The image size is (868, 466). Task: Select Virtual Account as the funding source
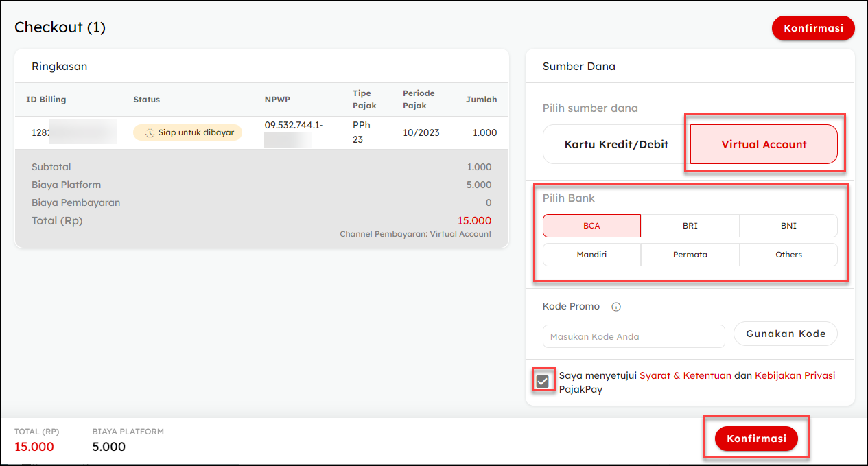point(764,144)
